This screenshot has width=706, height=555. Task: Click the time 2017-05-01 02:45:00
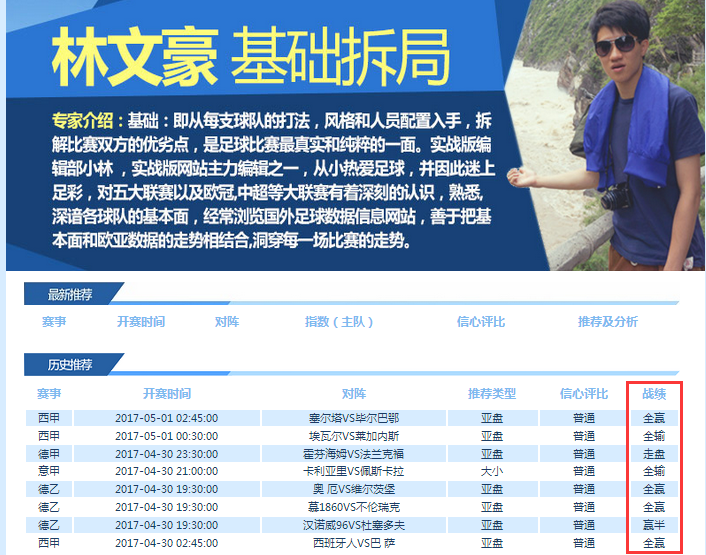(167, 418)
